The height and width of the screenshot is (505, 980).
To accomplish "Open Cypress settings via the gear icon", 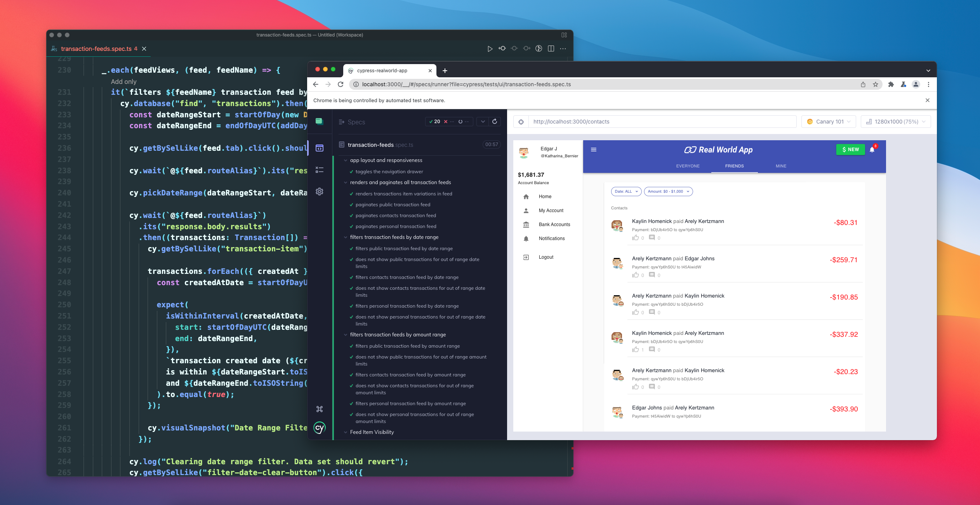I will point(320,192).
